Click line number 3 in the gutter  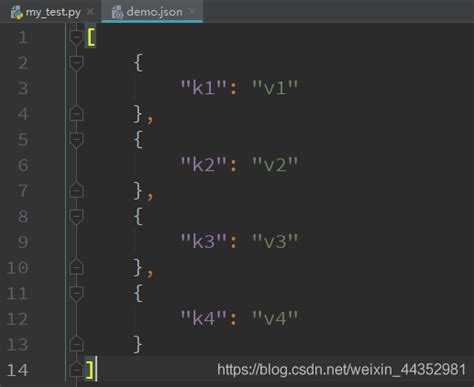23,88
